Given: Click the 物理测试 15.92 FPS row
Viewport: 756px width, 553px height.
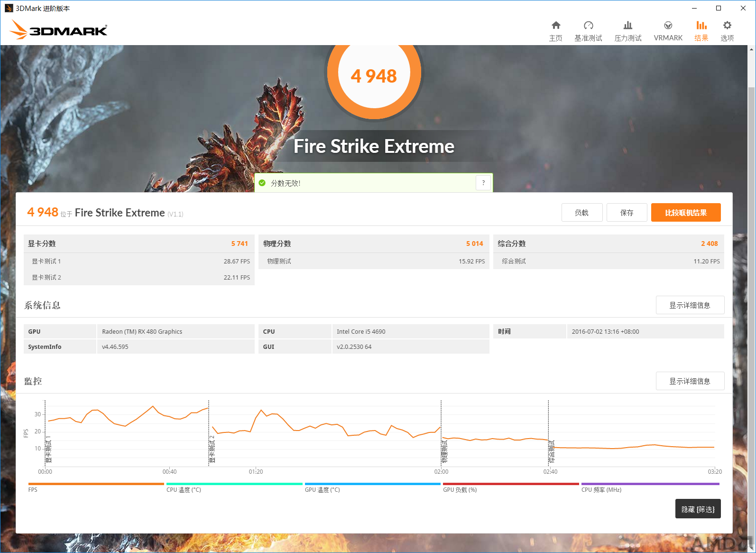Looking at the screenshot, I should coord(374,261).
